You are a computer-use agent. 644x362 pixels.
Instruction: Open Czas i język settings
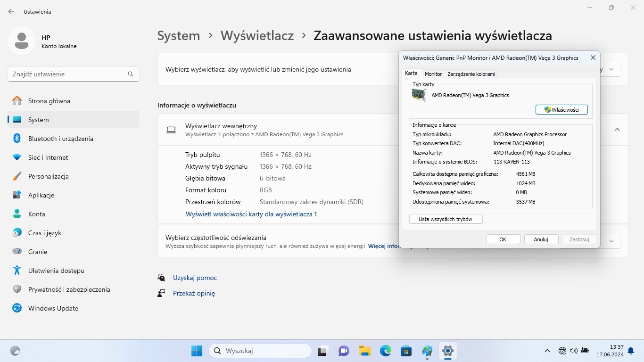click(x=74, y=233)
